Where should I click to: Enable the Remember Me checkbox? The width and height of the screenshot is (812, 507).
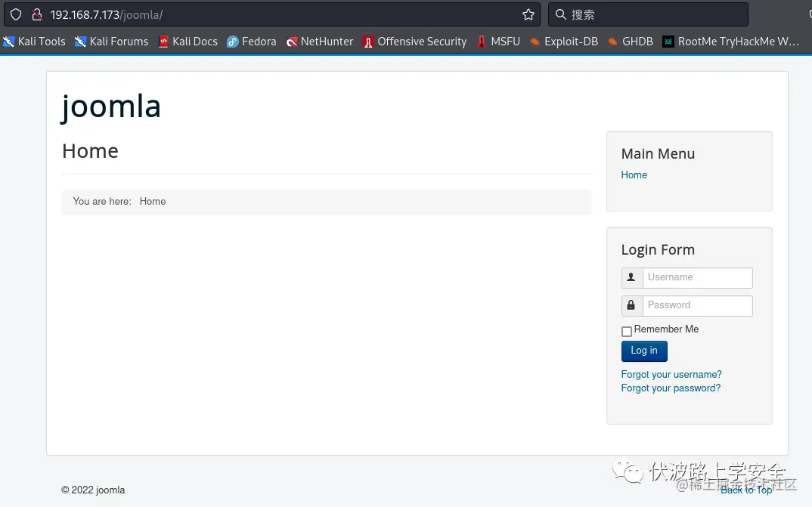tap(627, 331)
